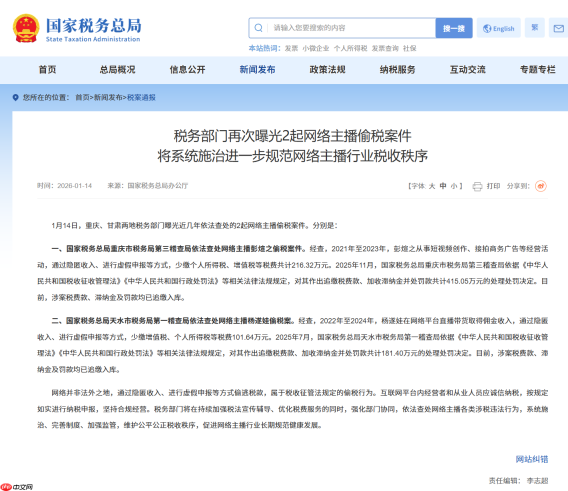The image size is (568, 491).
Task: Open the 政策法规 menu
Action: tap(327, 70)
